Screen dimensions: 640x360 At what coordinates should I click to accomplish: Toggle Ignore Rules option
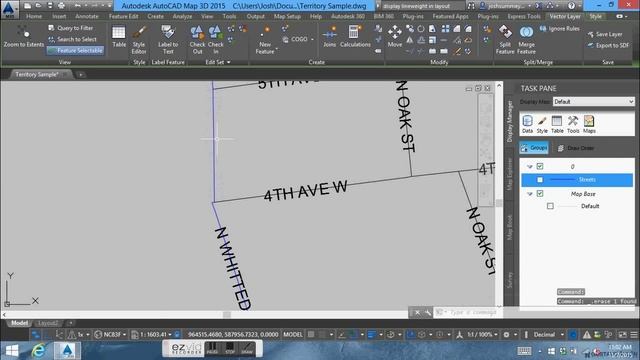pos(559,29)
